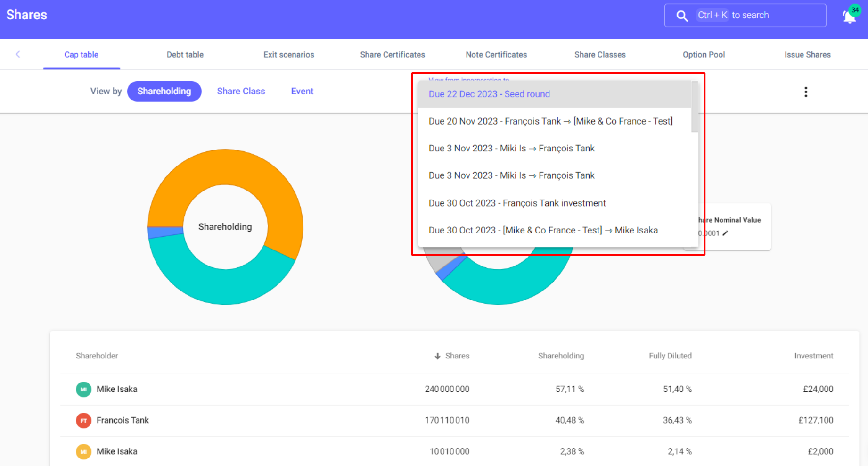Screen dimensions: 868x466
Task: Edit share nominal value pencil icon
Action: (x=725, y=233)
